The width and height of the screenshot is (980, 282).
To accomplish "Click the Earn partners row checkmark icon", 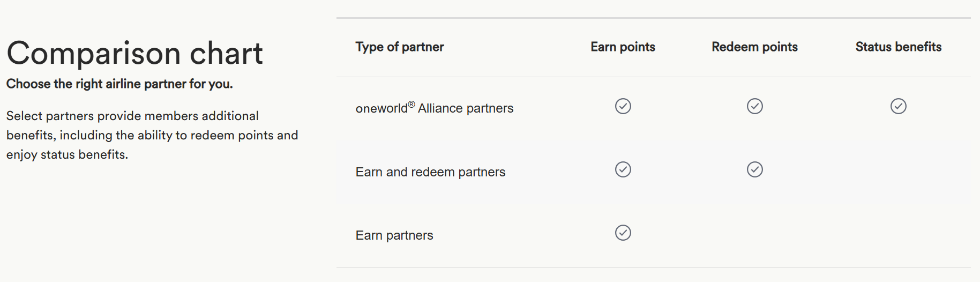I will coord(623,233).
